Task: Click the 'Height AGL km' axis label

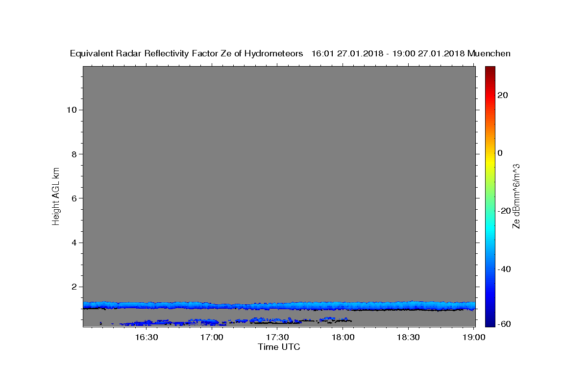Action: (x=56, y=196)
